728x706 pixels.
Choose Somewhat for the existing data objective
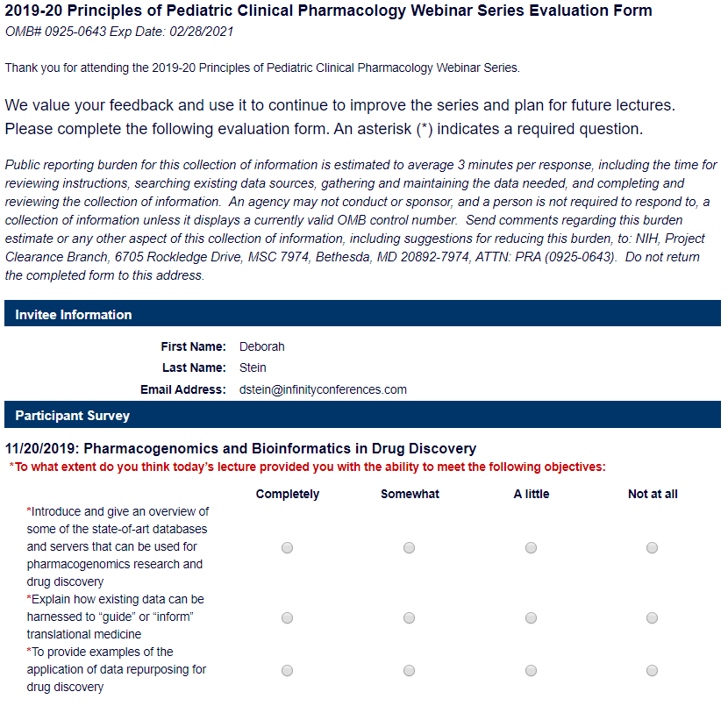[x=409, y=617]
